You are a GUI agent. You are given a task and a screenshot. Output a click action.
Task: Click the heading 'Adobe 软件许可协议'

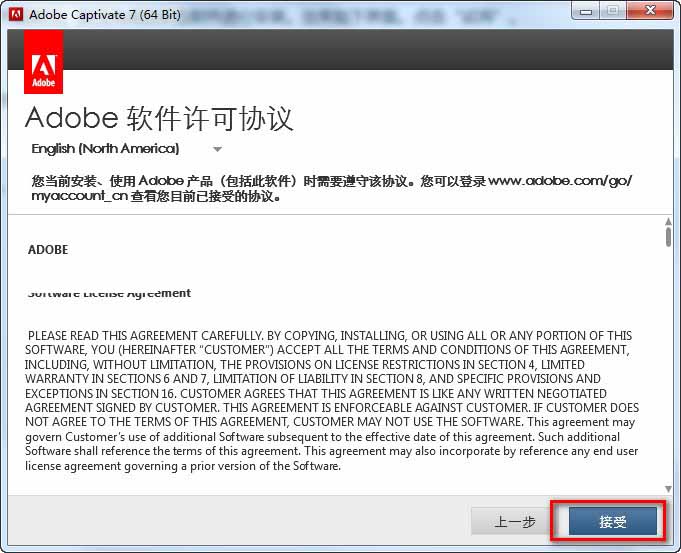(159, 118)
